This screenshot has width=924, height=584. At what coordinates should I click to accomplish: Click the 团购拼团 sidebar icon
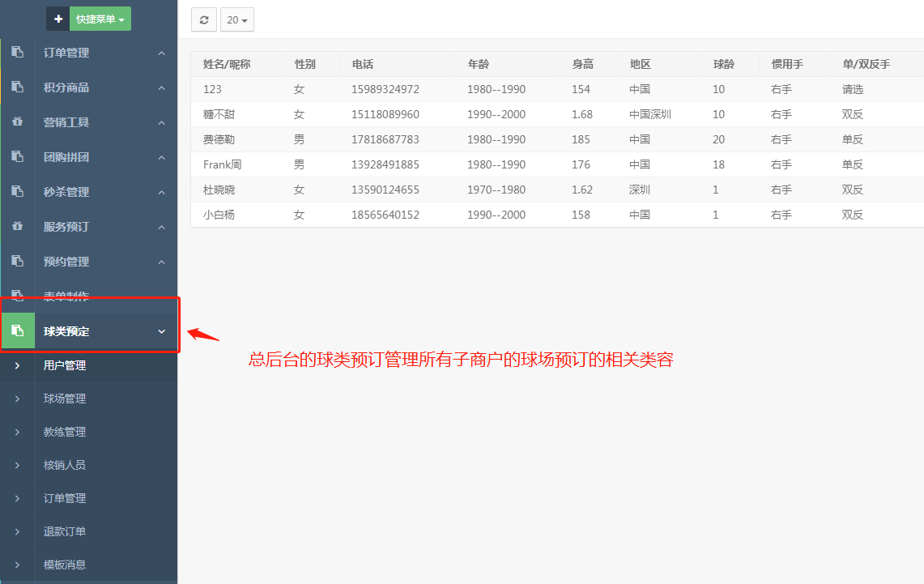(x=17, y=157)
